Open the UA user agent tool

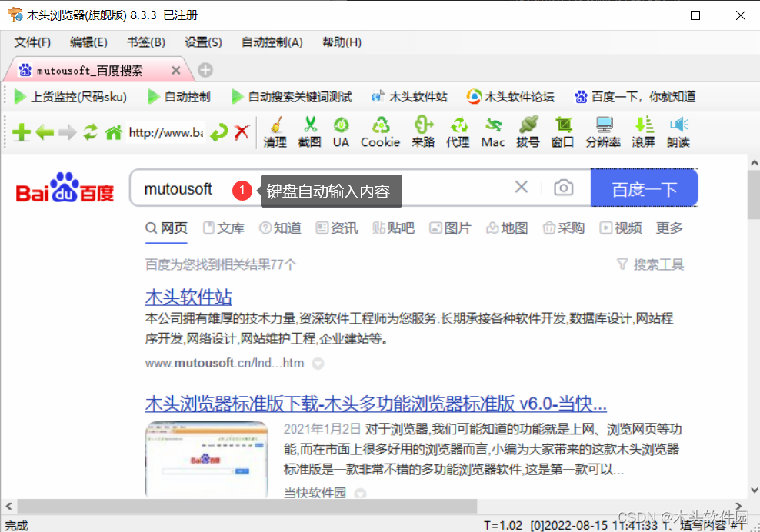(341, 131)
